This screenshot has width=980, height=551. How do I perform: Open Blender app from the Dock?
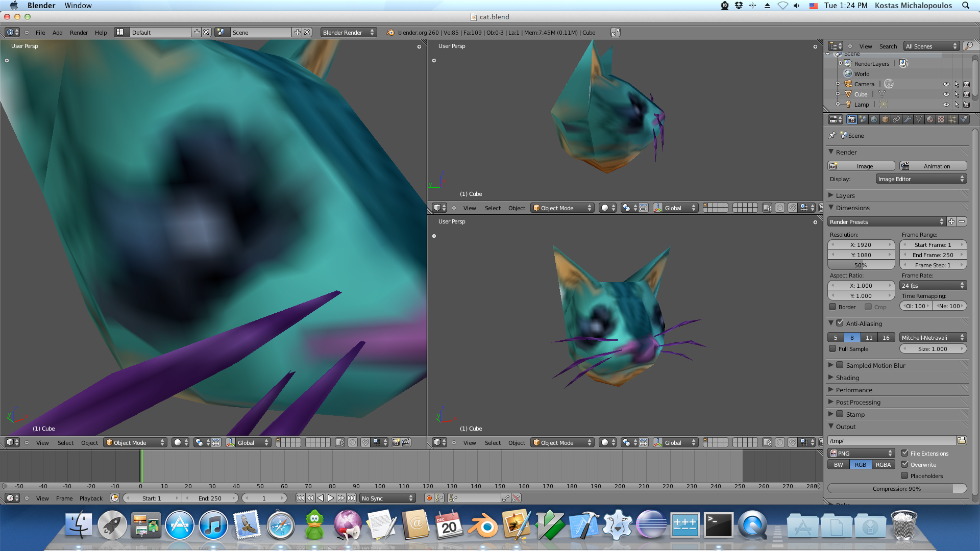482,525
